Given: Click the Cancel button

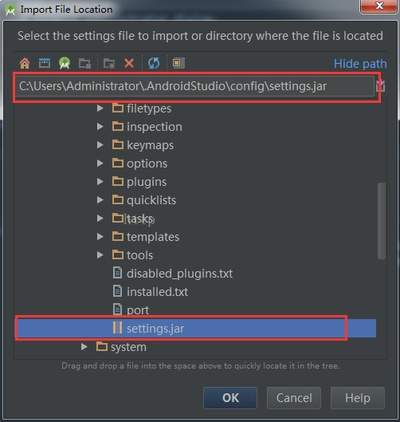Looking at the screenshot, I should point(294,398).
